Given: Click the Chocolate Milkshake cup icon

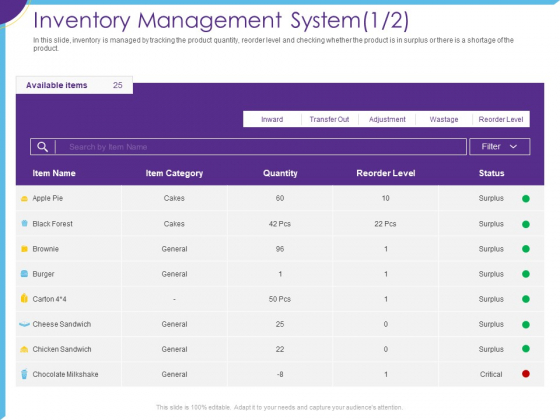Looking at the screenshot, I should [24, 374].
